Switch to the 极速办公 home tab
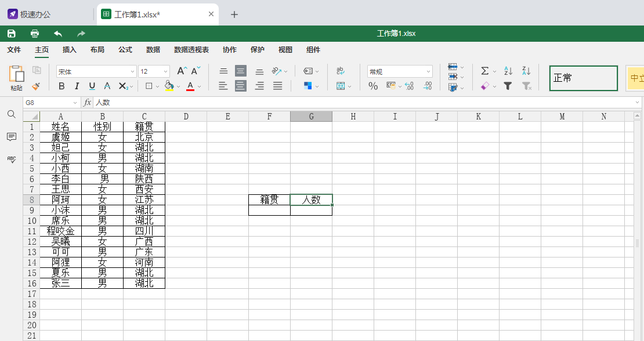Screen dimensions: 644x341 (x=30, y=14)
